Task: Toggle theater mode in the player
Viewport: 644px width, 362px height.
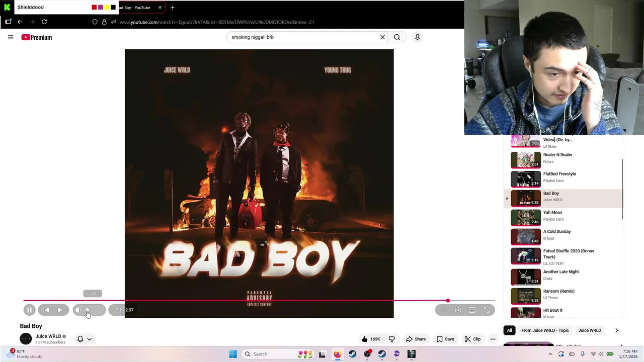Action: pos(472,310)
